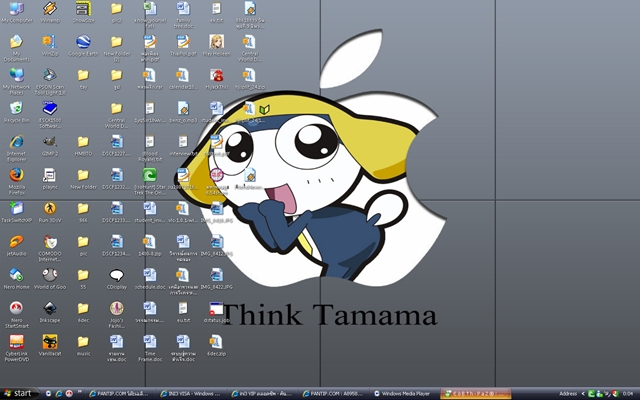This screenshot has width=640, height=400.
Task: Open the Run 3DsV shortcut
Action: [x=50, y=212]
